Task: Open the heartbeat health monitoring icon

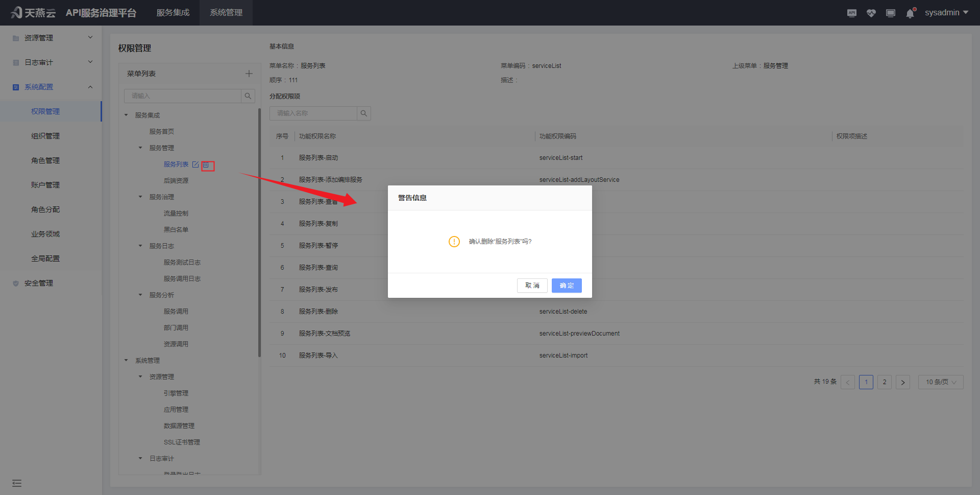Action: point(871,13)
